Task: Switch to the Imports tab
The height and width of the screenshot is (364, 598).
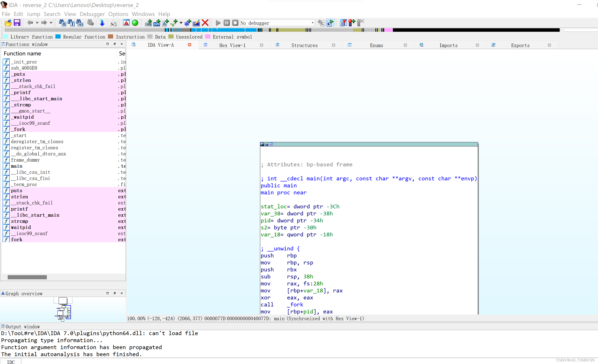Action: [x=448, y=45]
